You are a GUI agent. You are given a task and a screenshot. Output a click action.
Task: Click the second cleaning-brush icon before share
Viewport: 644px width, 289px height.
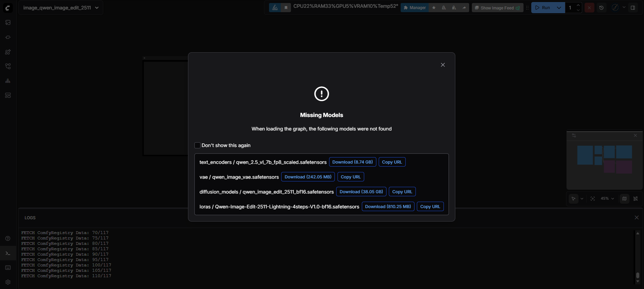[454, 8]
